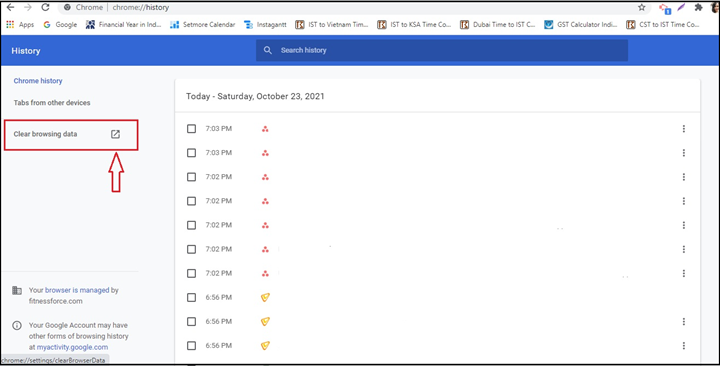Click the History title in the blue header
The width and height of the screenshot is (720, 366).
pos(26,51)
